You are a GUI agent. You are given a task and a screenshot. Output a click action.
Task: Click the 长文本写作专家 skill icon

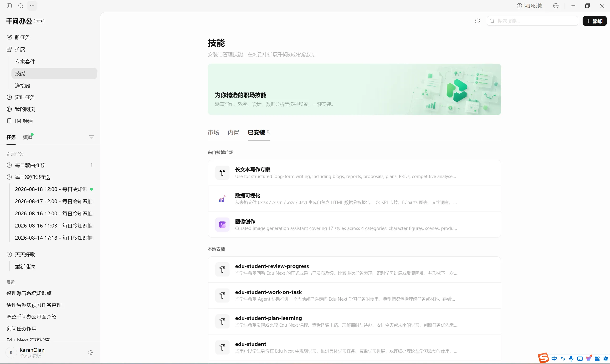point(222,173)
